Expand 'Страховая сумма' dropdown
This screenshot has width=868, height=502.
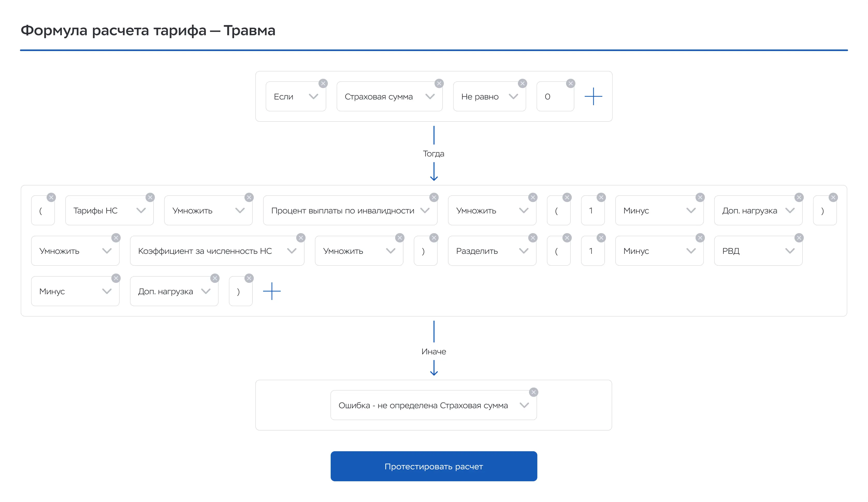tap(389, 96)
